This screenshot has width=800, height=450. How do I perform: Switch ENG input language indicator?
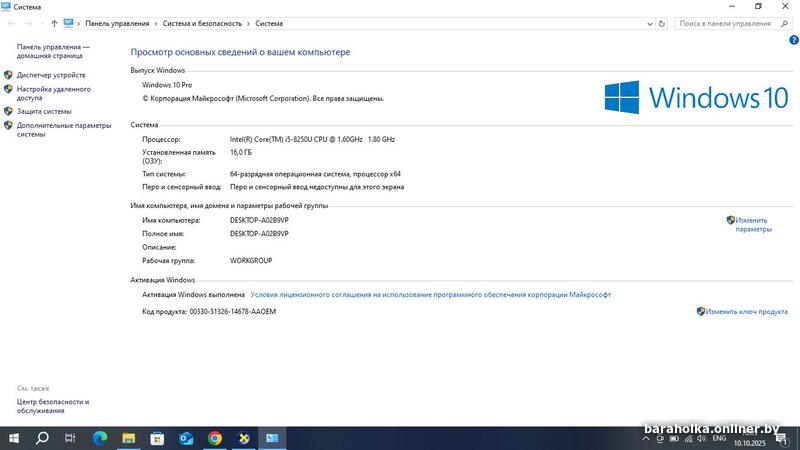(719, 439)
